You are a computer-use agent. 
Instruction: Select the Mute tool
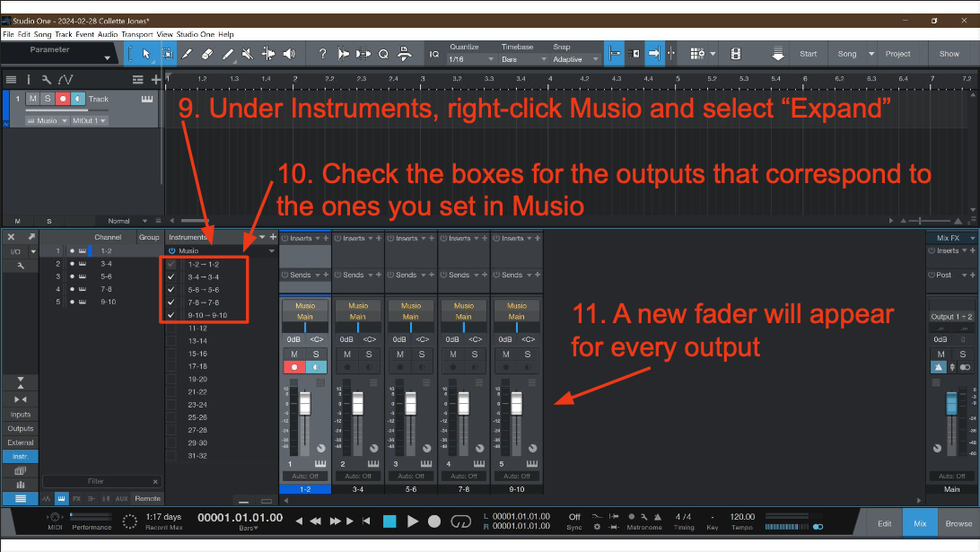[x=248, y=54]
